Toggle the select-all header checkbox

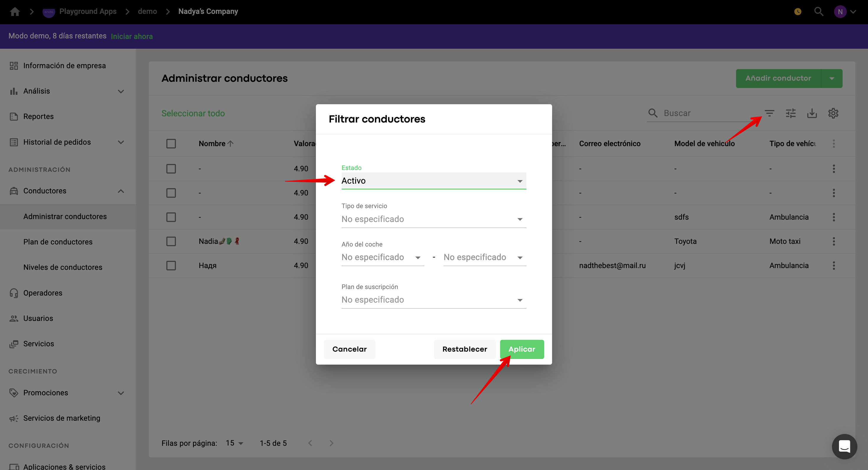(171, 143)
